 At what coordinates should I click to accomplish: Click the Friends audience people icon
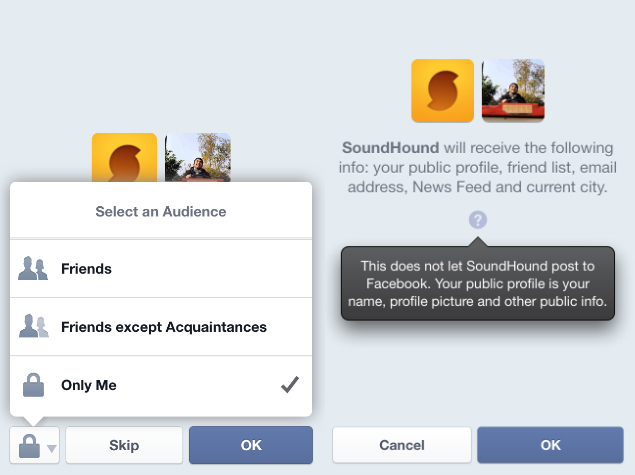pyautogui.click(x=33, y=268)
